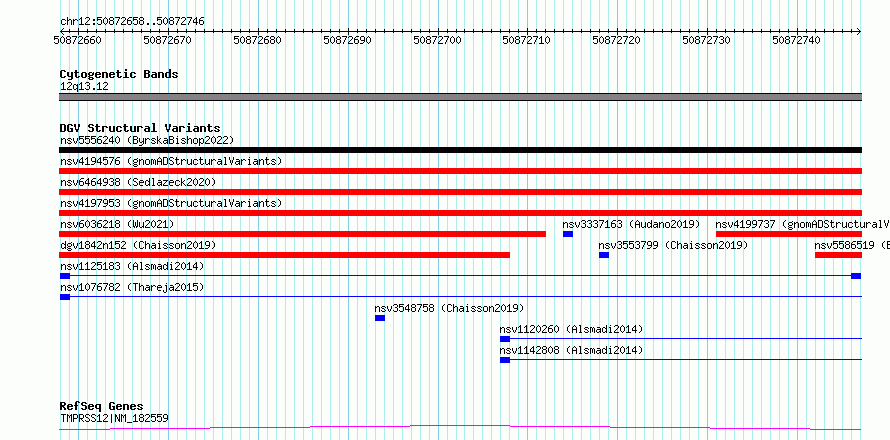Click ruler position 50872740
Screen dimensions: 890x440
[x=796, y=40]
